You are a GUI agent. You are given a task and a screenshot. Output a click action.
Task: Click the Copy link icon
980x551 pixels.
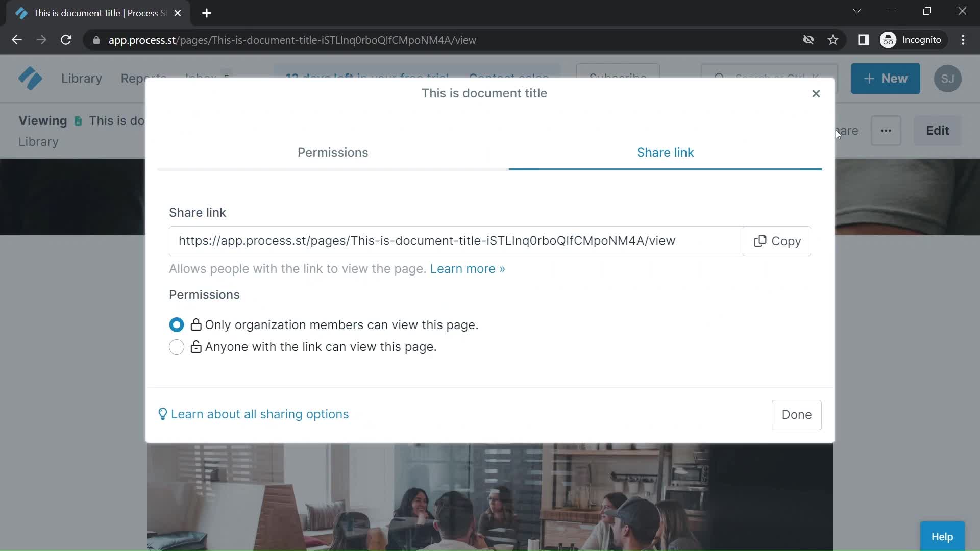click(x=758, y=241)
